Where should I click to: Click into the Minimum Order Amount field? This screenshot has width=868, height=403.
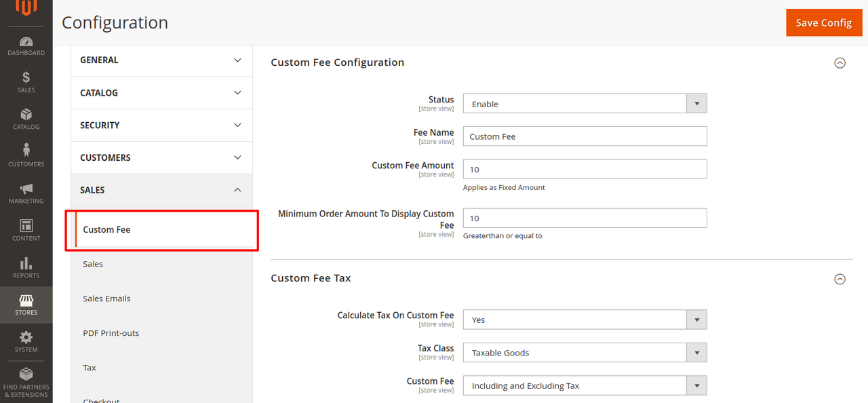pyautogui.click(x=585, y=218)
